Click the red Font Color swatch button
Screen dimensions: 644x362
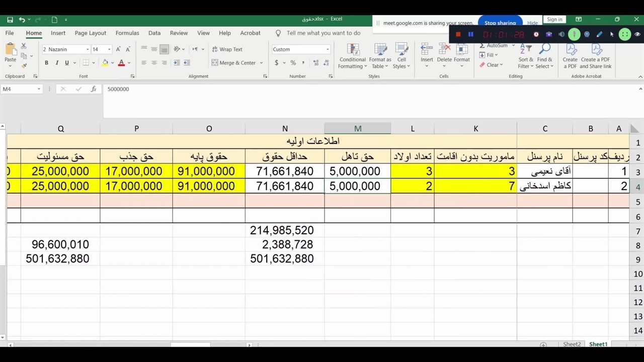pos(121,63)
